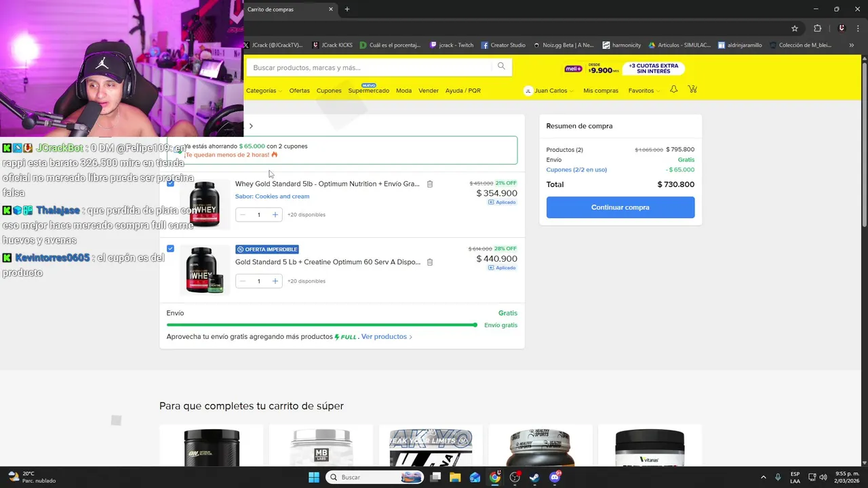
Task: Uncheck the Gold Standard + Creatine checkbox
Action: point(170,249)
